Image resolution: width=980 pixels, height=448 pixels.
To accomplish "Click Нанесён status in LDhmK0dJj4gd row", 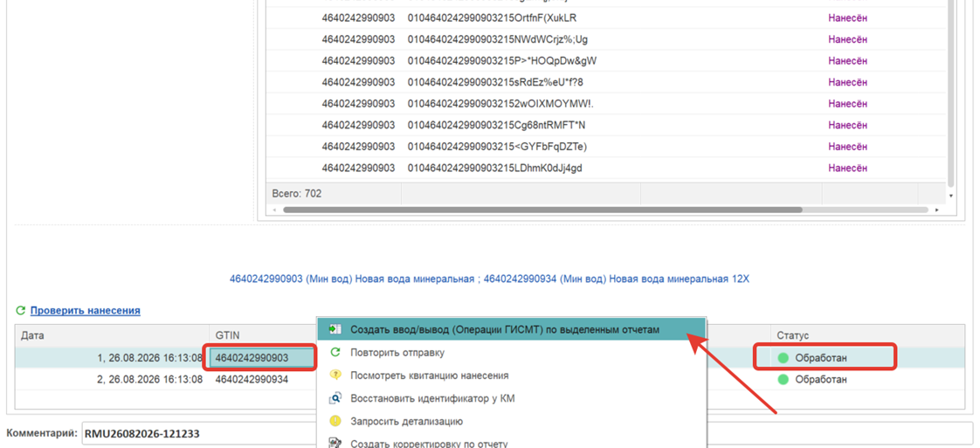I will tap(847, 168).
